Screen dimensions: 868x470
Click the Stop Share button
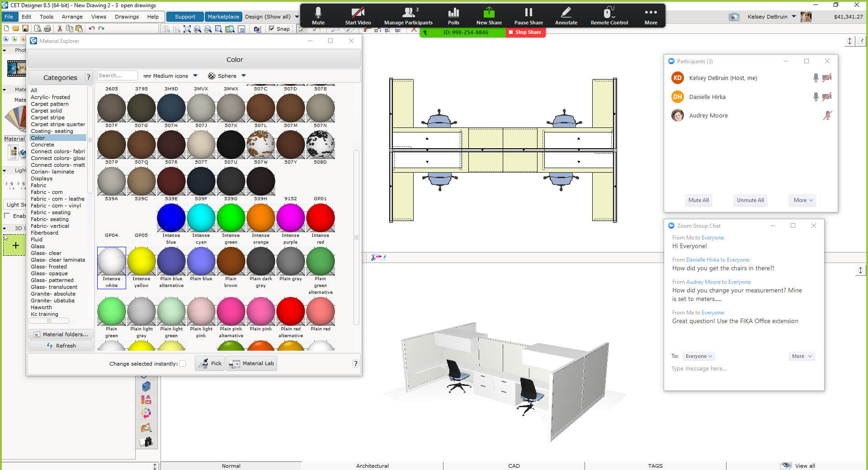pyautogui.click(x=525, y=33)
